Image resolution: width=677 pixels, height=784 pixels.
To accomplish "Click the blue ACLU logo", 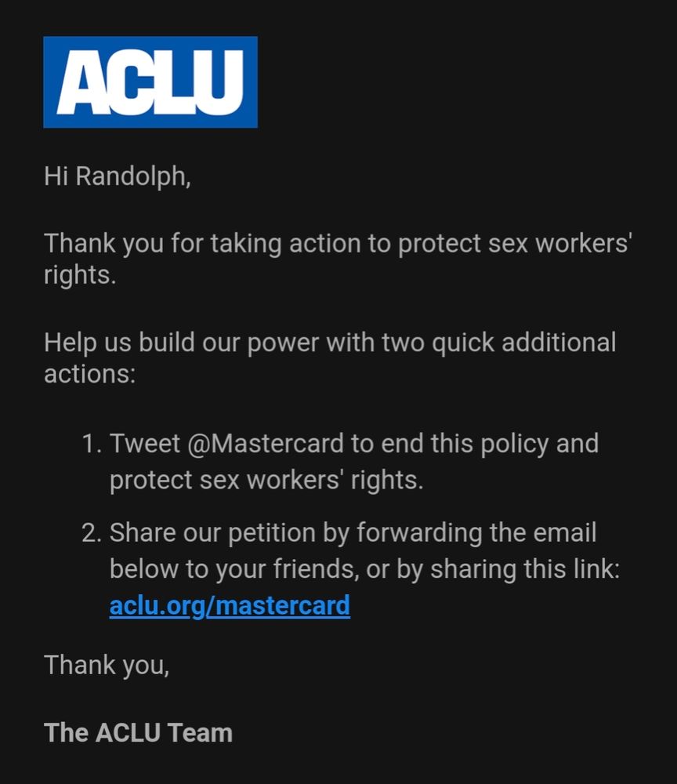I will point(150,82).
